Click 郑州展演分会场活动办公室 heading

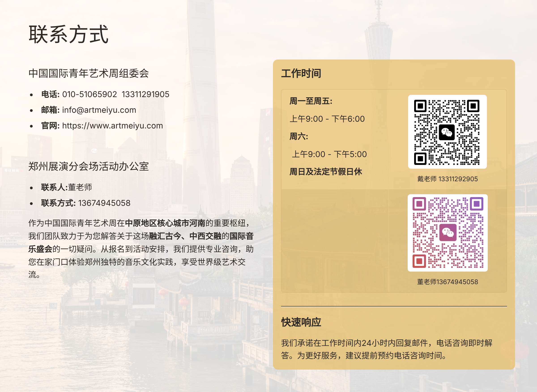point(89,166)
